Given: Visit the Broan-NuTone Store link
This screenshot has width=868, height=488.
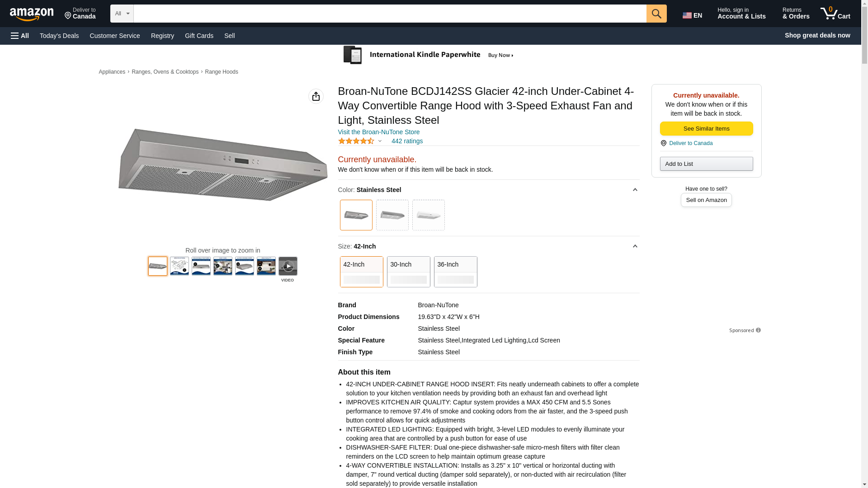Looking at the screenshot, I should (x=378, y=132).
